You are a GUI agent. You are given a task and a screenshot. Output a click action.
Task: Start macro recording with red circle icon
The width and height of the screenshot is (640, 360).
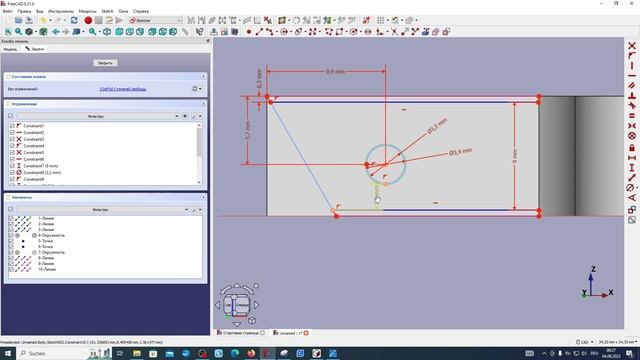point(88,20)
